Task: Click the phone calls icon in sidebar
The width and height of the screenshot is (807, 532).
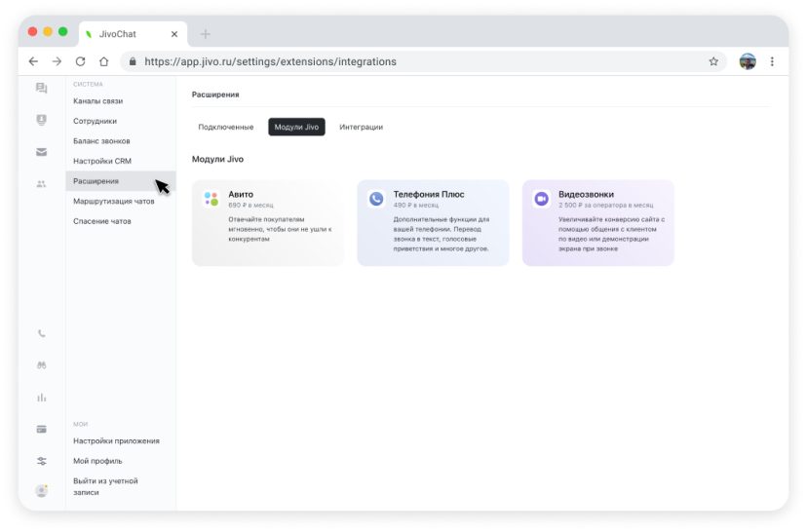Action: (x=41, y=333)
